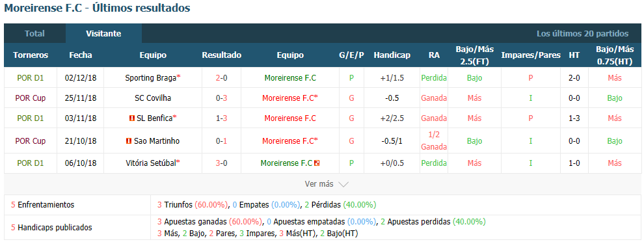Click the Bajo/Más 2.5(FT) column header

[474, 55]
